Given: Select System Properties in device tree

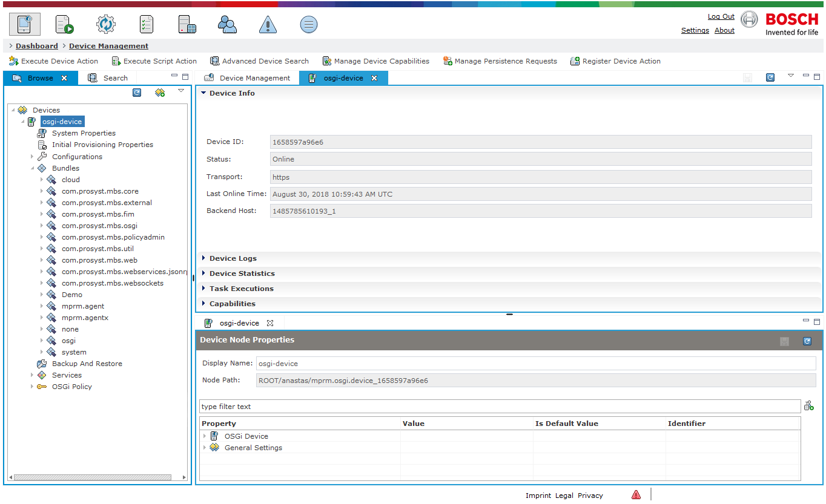Looking at the screenshot, I should point(84,133).
